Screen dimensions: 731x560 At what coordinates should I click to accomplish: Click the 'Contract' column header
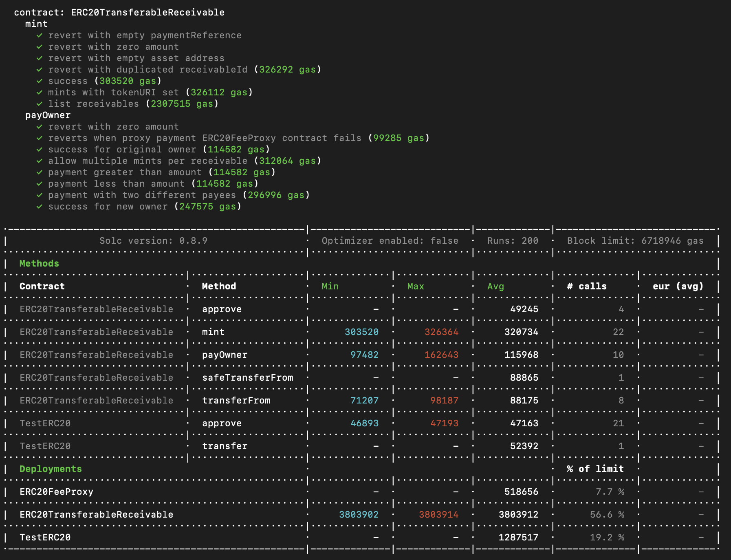(x=42, y=287)
